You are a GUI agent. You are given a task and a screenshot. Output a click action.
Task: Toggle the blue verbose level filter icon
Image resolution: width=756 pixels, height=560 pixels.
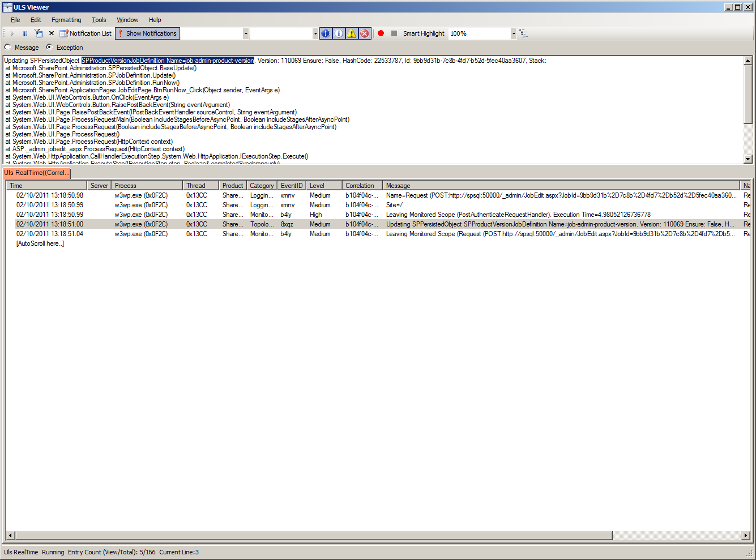[x=326, y=33]
